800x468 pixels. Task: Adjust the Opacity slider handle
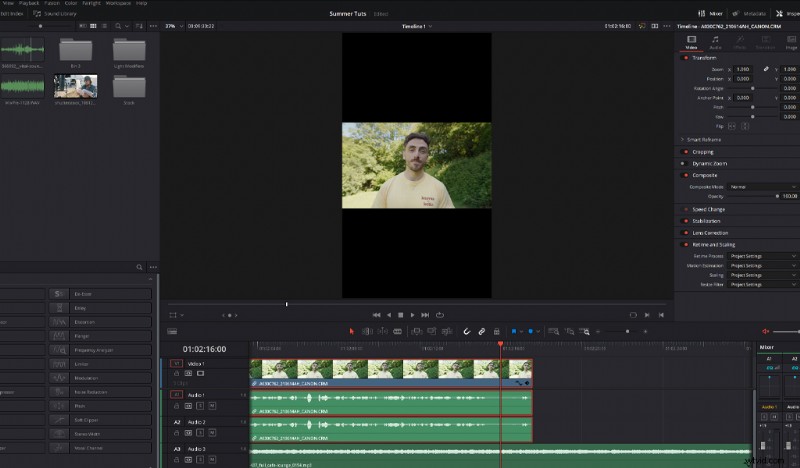(x=777, y=196)
